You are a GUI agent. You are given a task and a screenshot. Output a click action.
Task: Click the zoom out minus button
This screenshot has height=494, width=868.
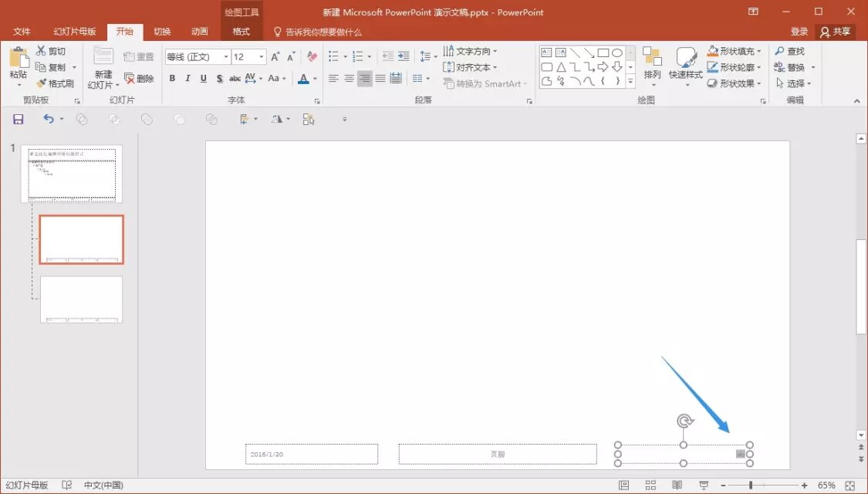click(723, 486)
